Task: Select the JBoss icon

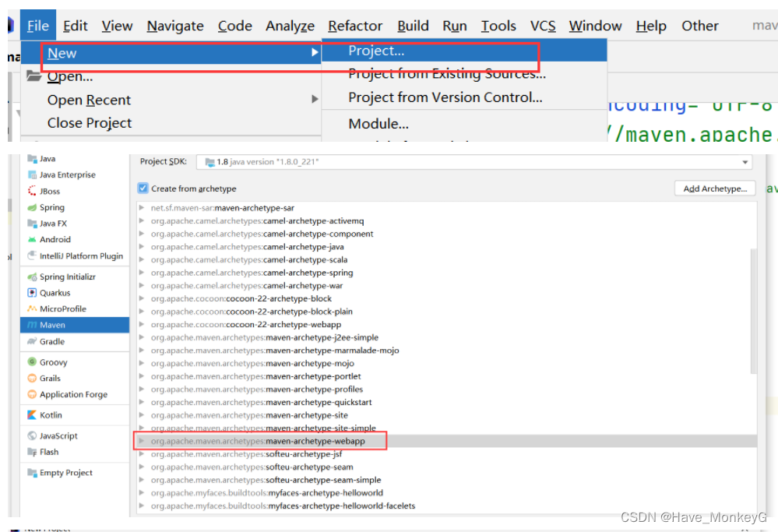Action: click(x=32, y=191)
